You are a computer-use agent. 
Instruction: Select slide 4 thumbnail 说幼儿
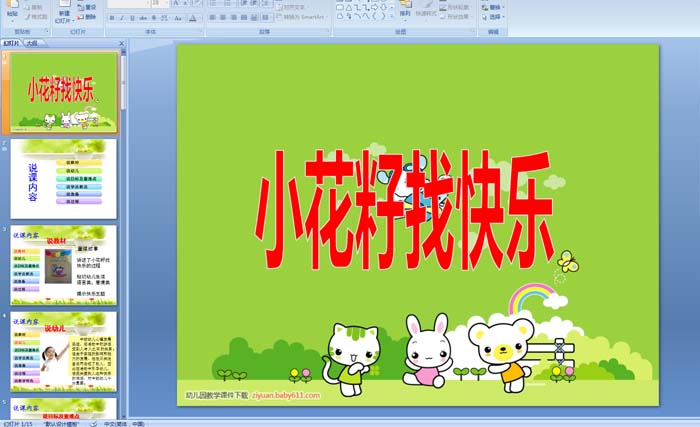pyautogui.click(x=63, y=352)
